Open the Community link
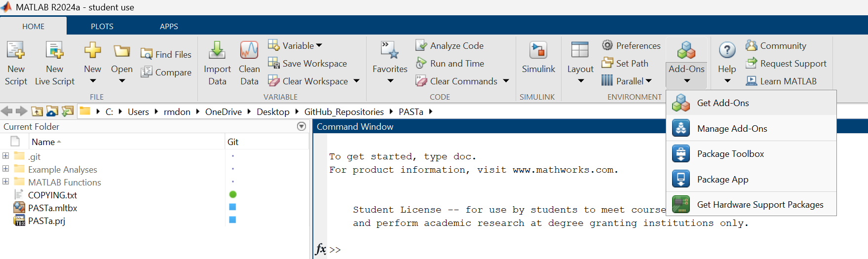The height and width of the screenshot is (259, 868). [x=776, y=45]
